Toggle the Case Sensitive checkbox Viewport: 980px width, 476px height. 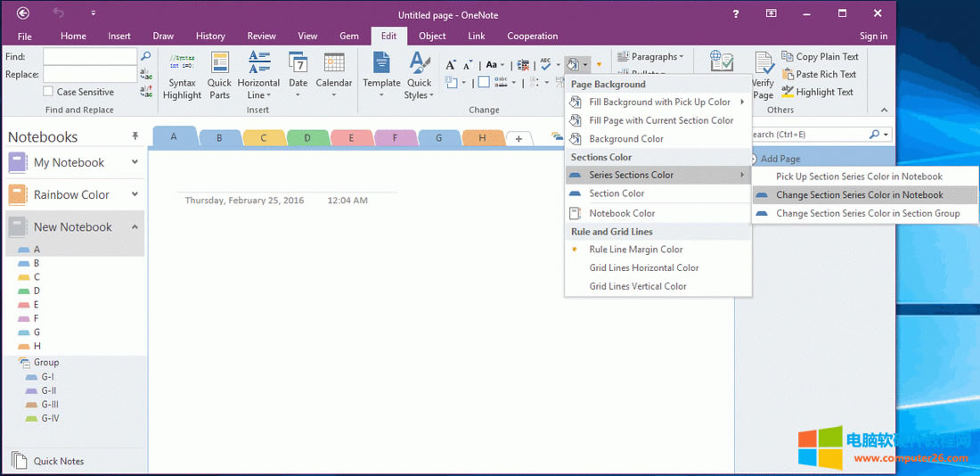[48, 92]
